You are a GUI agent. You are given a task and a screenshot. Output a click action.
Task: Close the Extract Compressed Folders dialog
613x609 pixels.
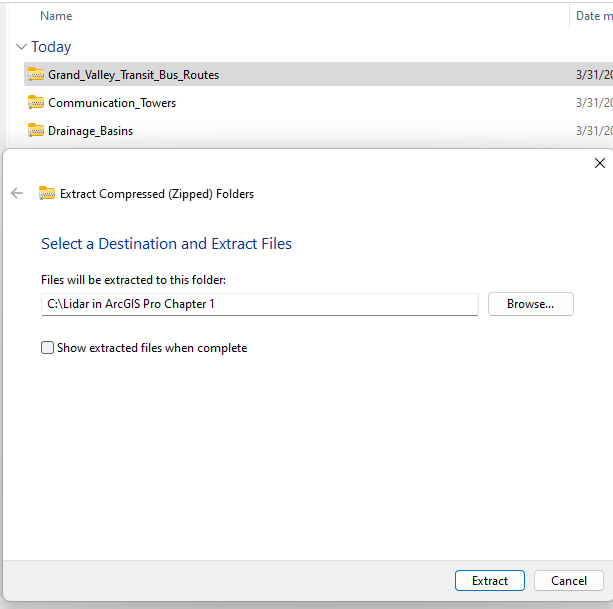[x=600, y=163]
